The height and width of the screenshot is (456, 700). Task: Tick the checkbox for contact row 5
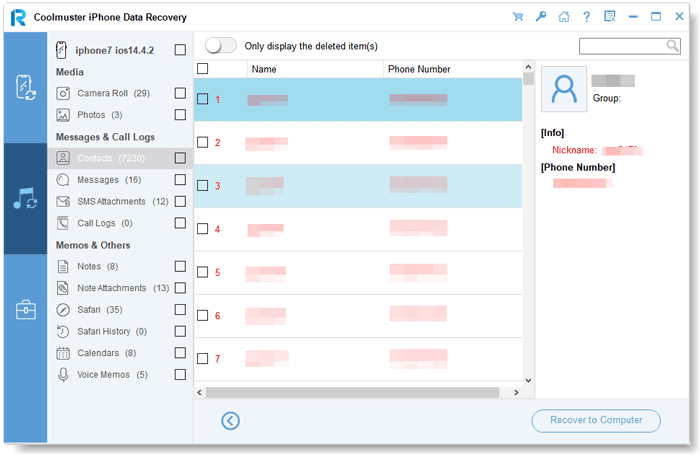[203, 272]
